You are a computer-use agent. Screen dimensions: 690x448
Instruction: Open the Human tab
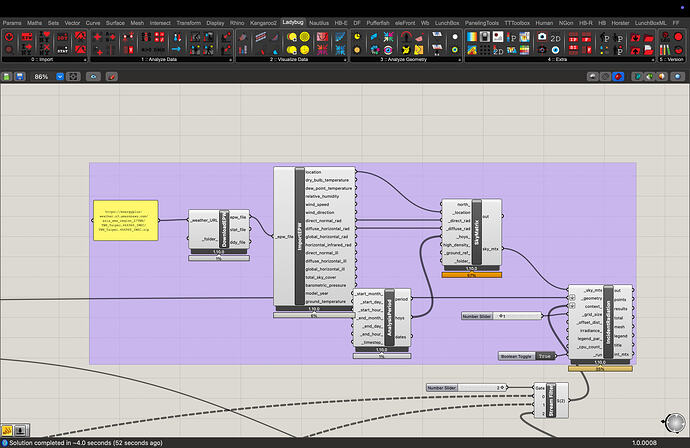coord(544,23)
